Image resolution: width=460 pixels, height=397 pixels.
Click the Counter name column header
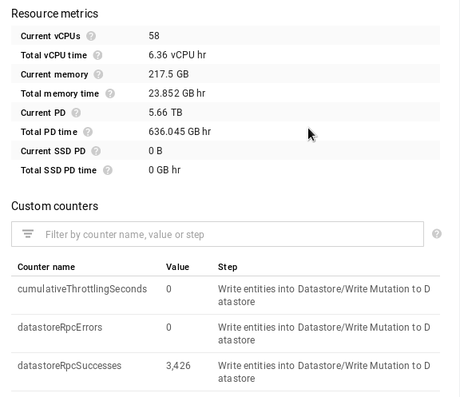pos(46,267)
